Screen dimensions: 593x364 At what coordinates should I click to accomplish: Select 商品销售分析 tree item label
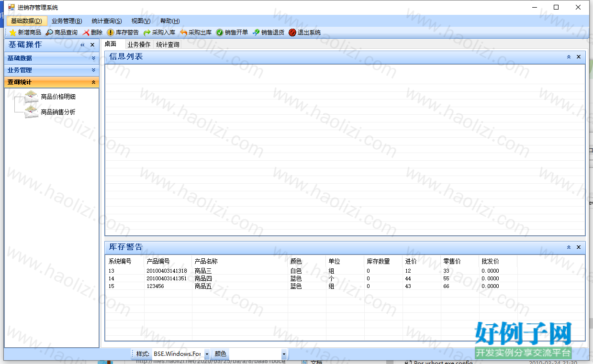click(x=58, y=112)
